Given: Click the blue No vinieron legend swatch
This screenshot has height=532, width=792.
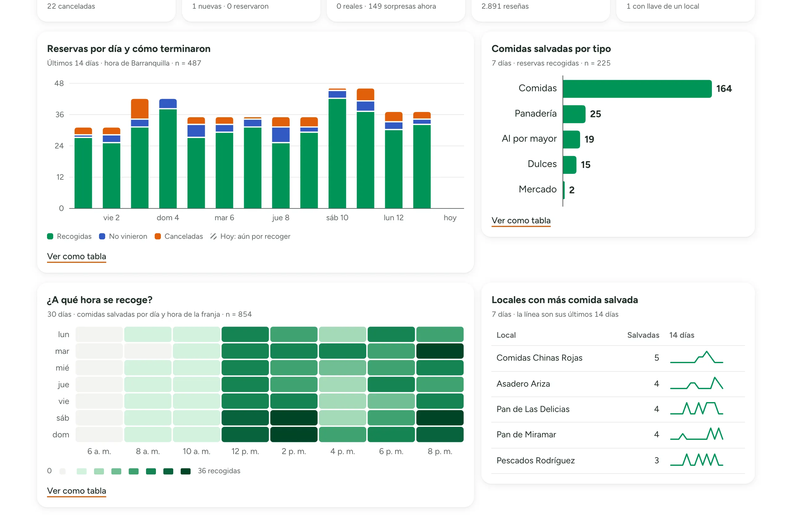Looking at the screenshot, I should point(102,237).
